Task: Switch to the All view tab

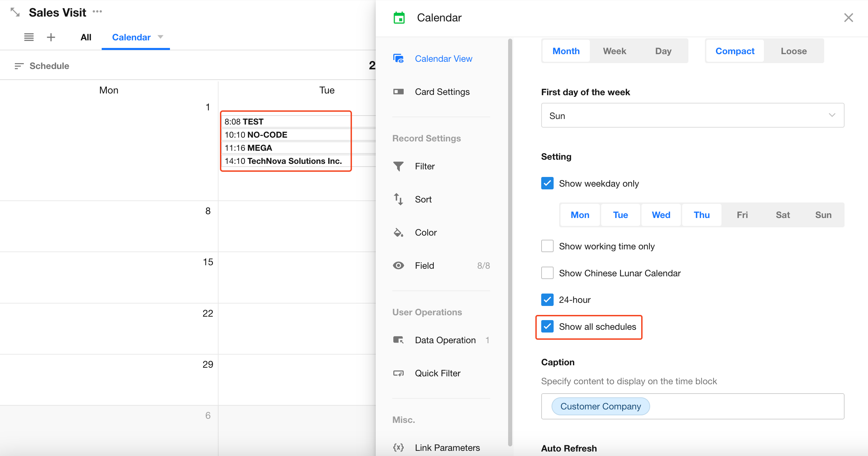Action: point(86,37)
